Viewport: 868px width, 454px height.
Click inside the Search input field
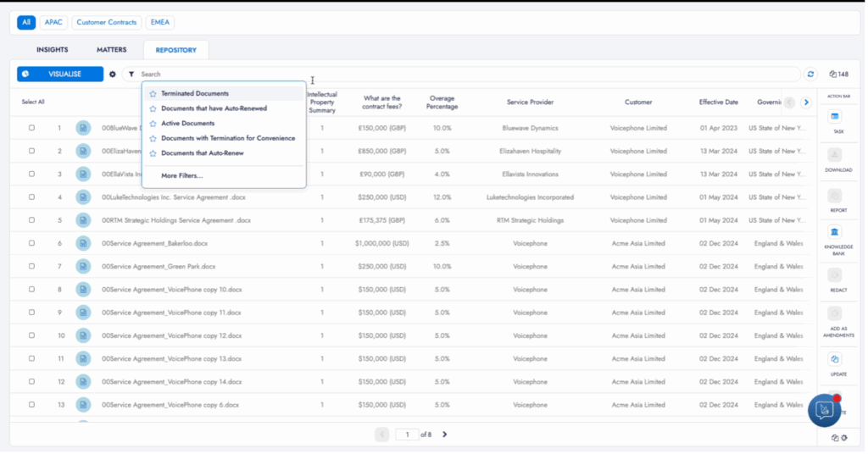(x=466, y=75)
